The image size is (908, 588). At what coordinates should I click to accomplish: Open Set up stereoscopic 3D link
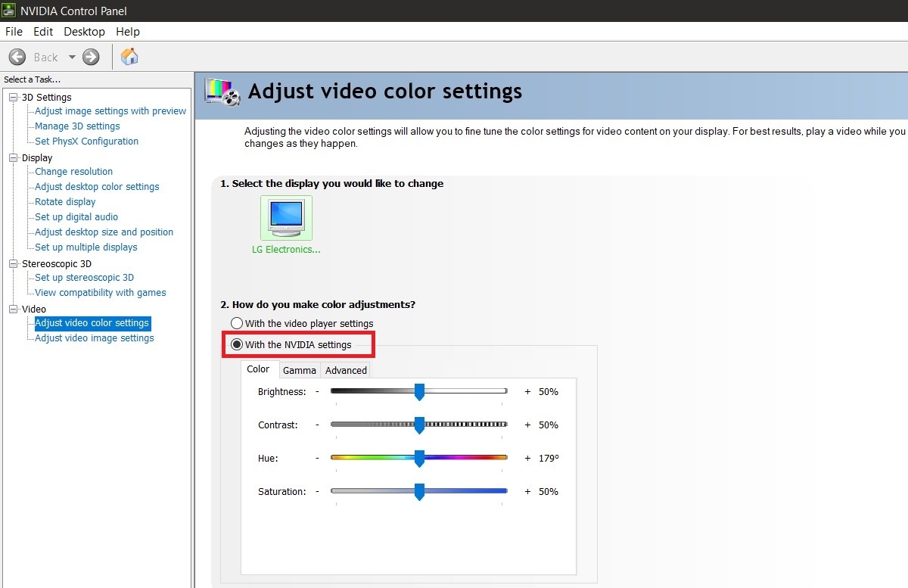click(83, 277)
